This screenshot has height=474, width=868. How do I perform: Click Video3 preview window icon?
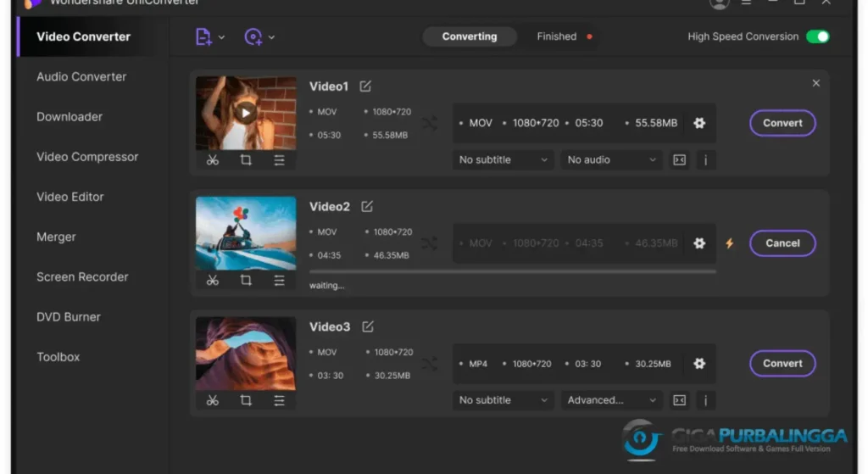(x=679, y=400)
